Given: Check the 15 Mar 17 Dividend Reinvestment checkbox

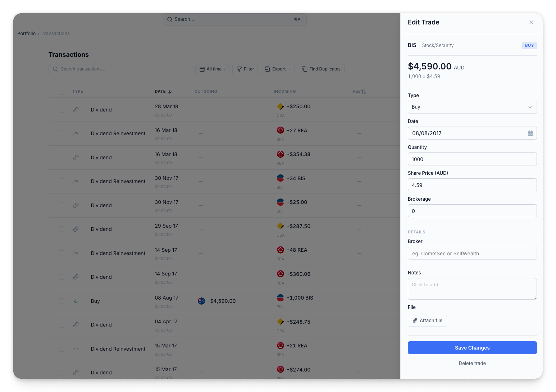Looking at the screenshot, I should pos(61,349).
